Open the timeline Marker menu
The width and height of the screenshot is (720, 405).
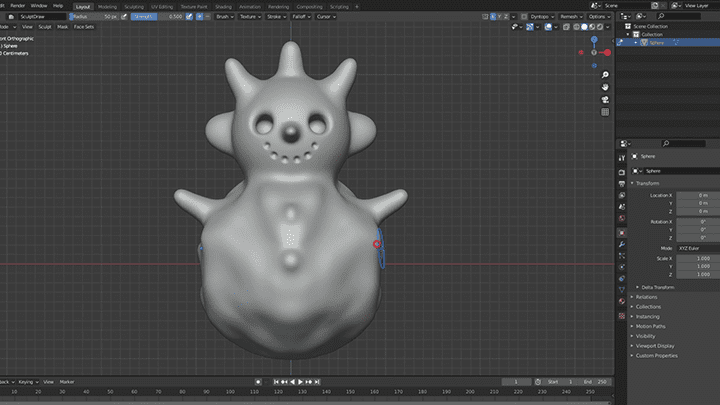[x=67, y=382]
